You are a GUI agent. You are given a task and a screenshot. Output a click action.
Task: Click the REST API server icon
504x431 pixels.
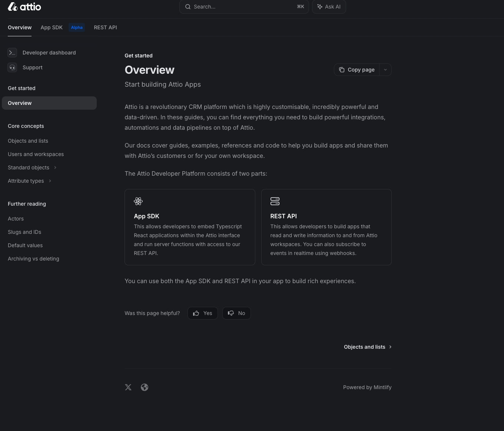coord(275,201)
